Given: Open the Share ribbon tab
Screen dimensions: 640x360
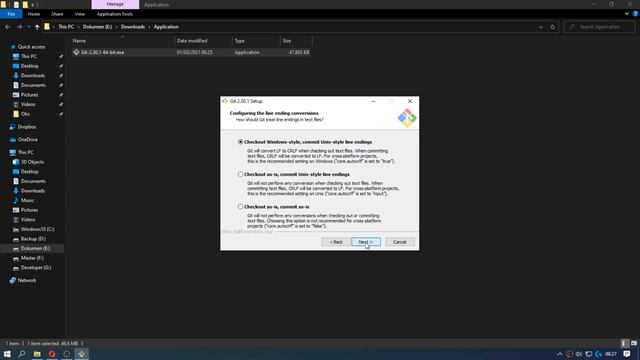Looking at the screenshot, I should [x=57, y=14].
